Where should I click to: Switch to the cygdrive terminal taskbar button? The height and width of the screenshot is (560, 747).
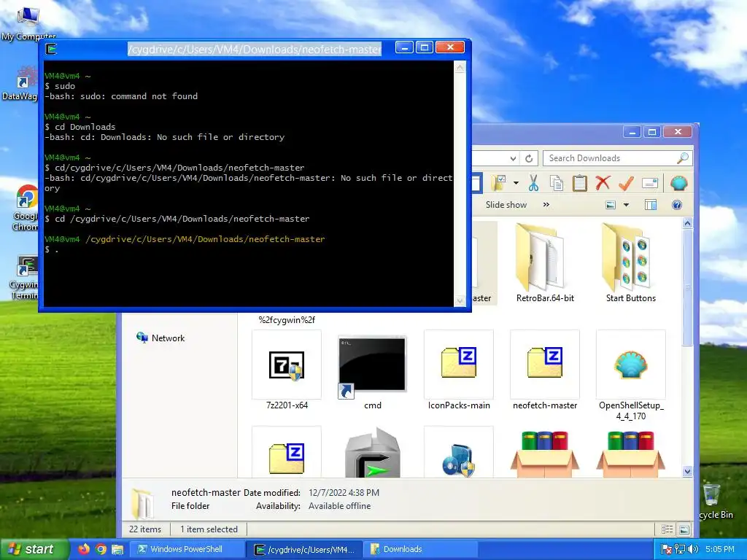(305, 549)
